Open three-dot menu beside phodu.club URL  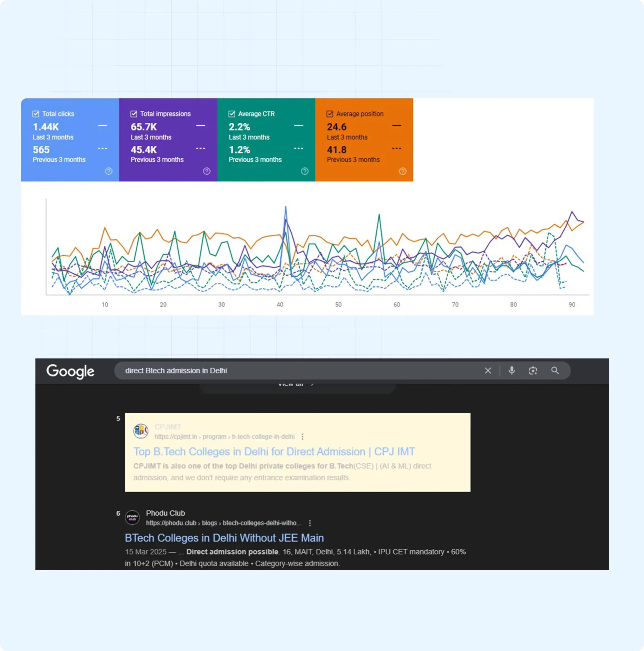coord(310,523)
